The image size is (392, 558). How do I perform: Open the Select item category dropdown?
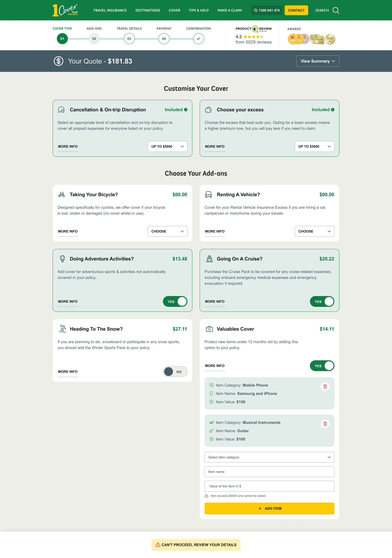point(269,457)
